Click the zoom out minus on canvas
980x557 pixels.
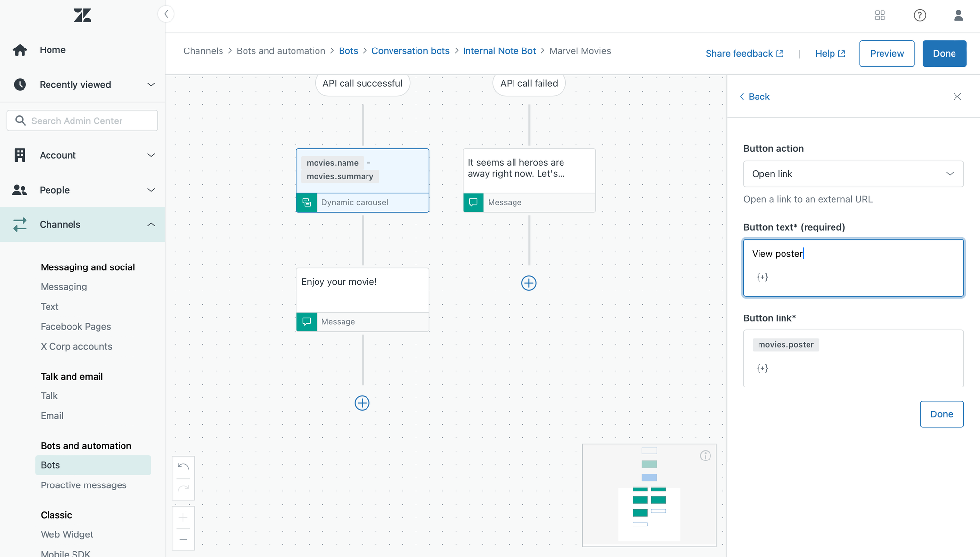(183, 539)
